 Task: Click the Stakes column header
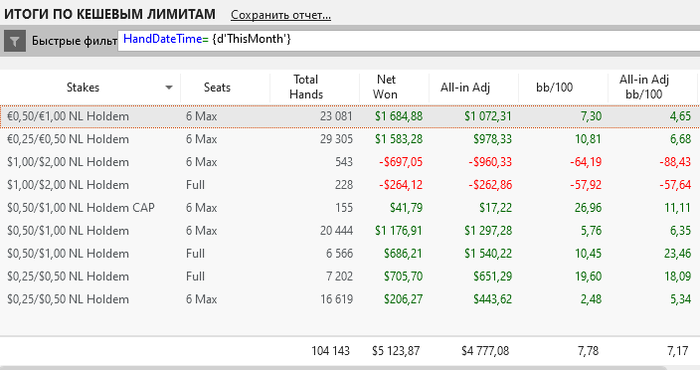83,87
